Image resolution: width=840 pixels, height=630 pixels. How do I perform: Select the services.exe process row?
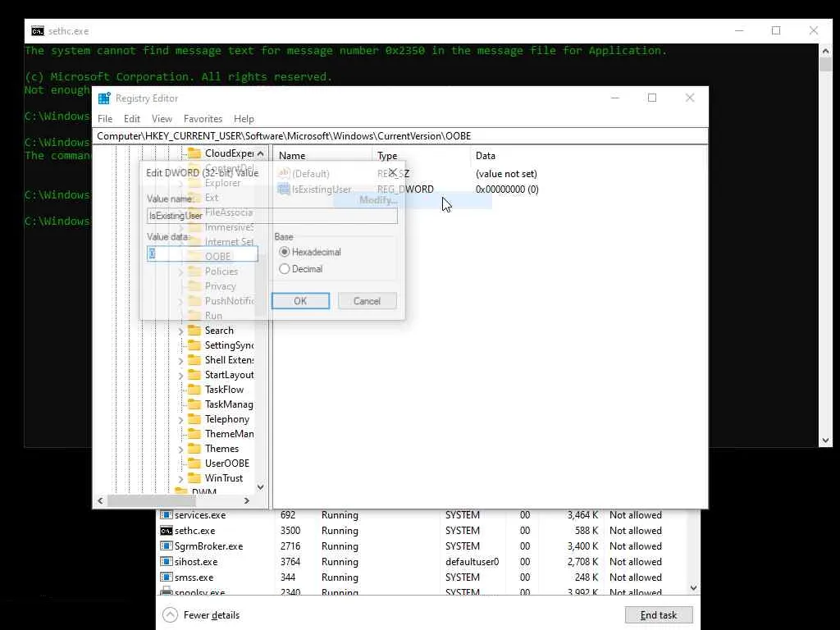(423, 515)
